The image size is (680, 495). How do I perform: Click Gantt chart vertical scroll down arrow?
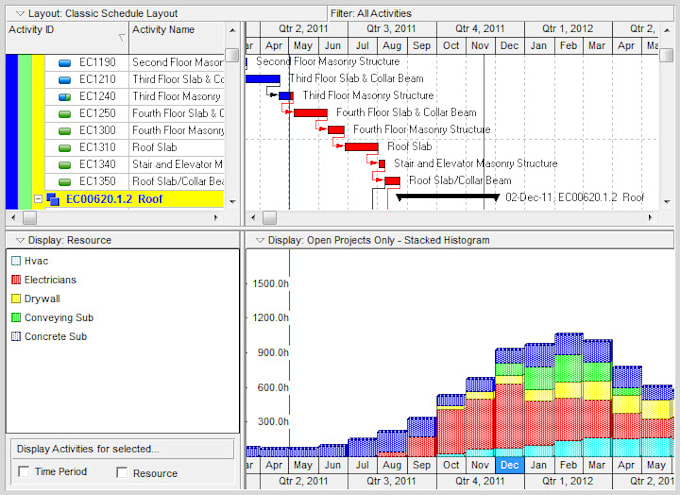(667, 201)
